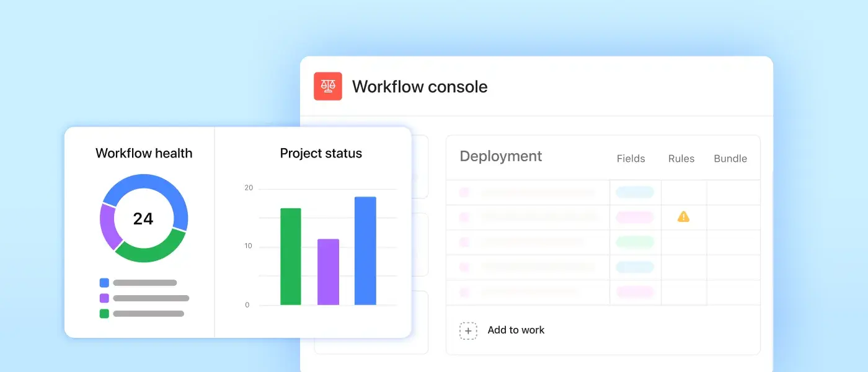Click the yellow warning icon in Rules column
The width and height of the screenshot is (868, 372).
(x=683, y=216)
